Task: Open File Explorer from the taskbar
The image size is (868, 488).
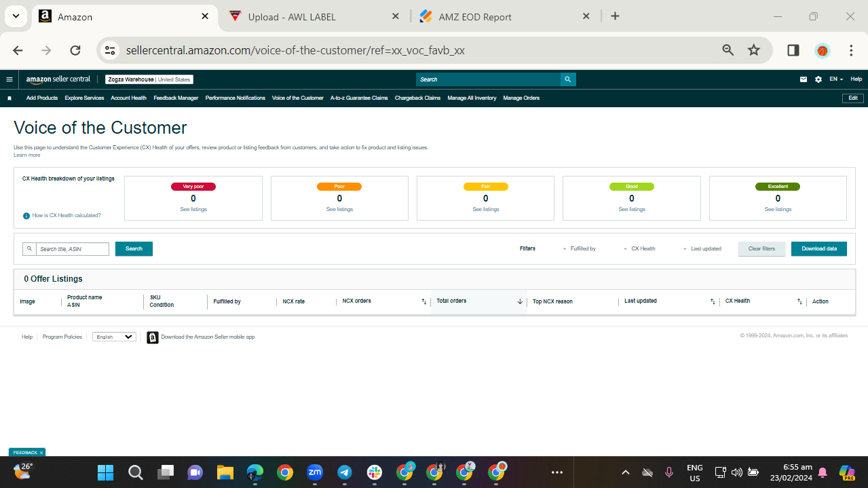Action: pos(225,472)
